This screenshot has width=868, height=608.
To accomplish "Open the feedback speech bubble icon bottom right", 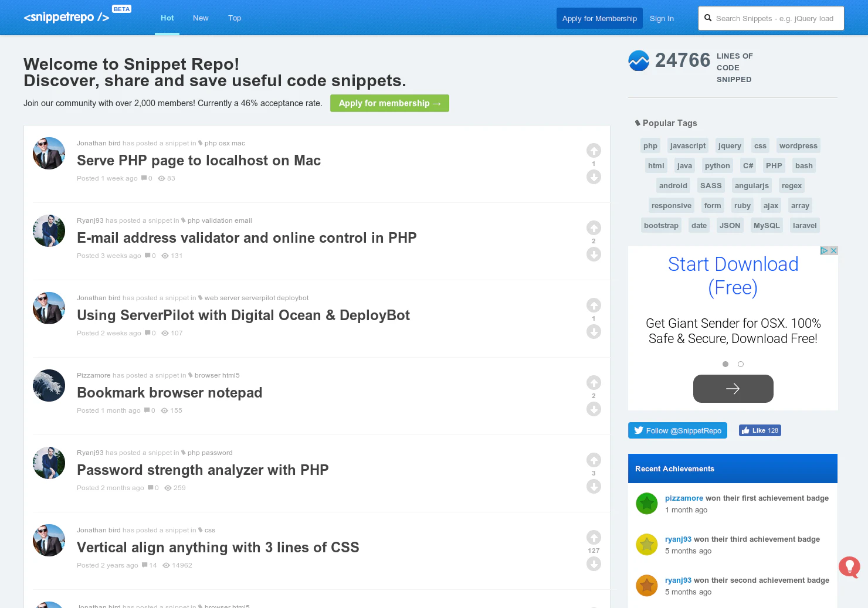I will (x=849, y=567).
